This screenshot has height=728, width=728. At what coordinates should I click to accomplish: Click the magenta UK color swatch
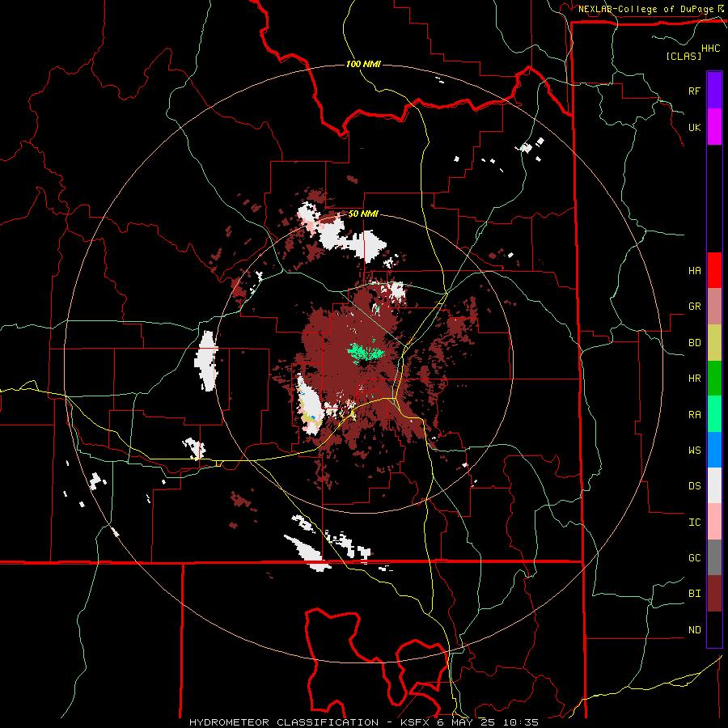coord(714,127)
